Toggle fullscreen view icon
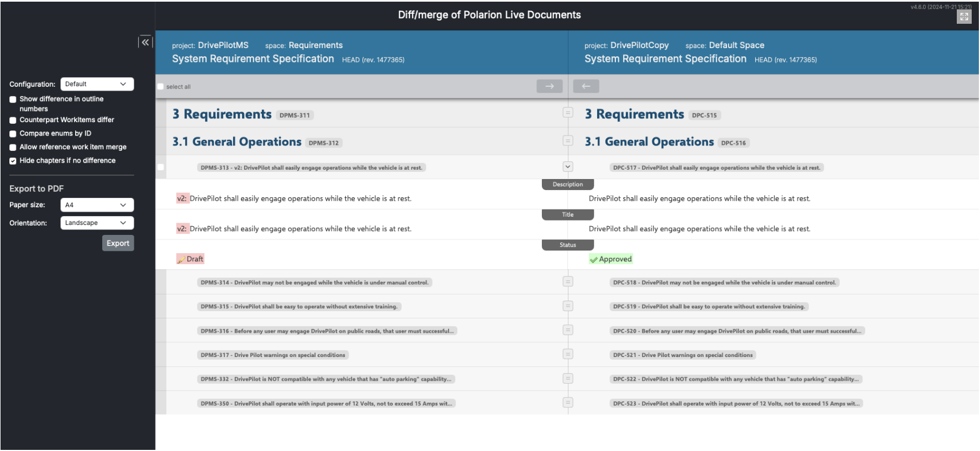The width and height of the screenshot is (980, 451). click(964, 17)
